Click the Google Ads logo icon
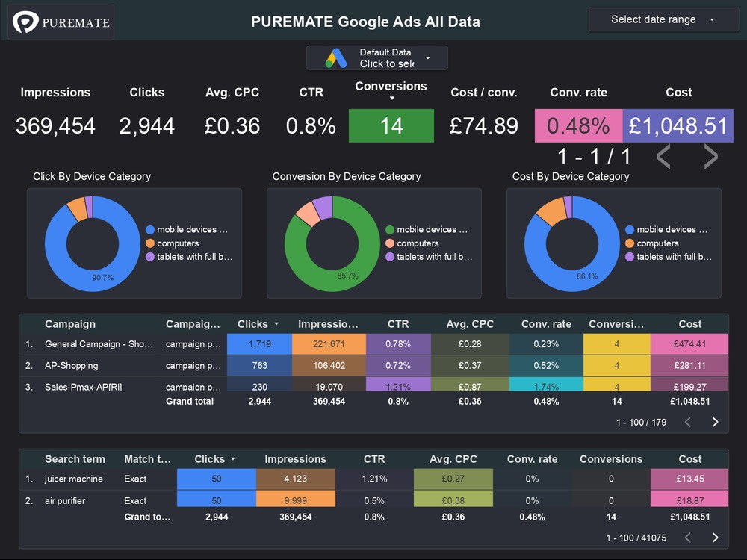Image resolution: width=747 pixels, height=560 pixels. 336,58
